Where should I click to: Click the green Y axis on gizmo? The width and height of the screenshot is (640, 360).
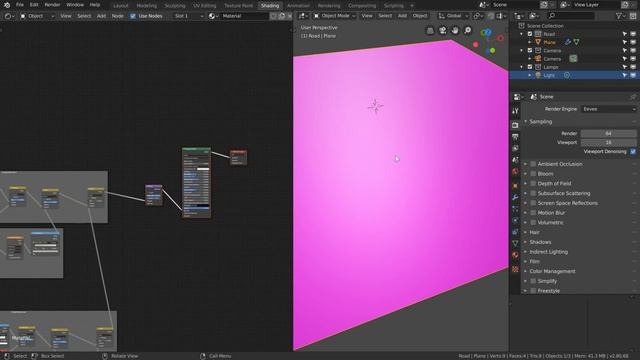point(492,51)
